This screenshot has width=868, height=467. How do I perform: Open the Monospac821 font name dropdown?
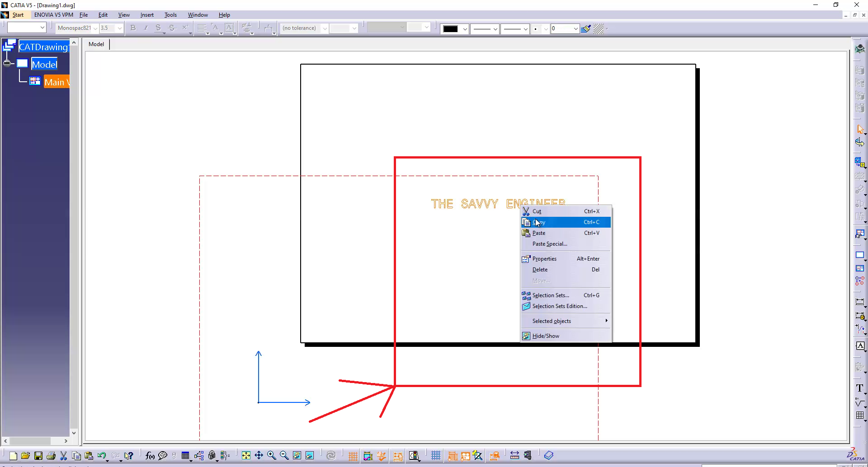(95, 28)
